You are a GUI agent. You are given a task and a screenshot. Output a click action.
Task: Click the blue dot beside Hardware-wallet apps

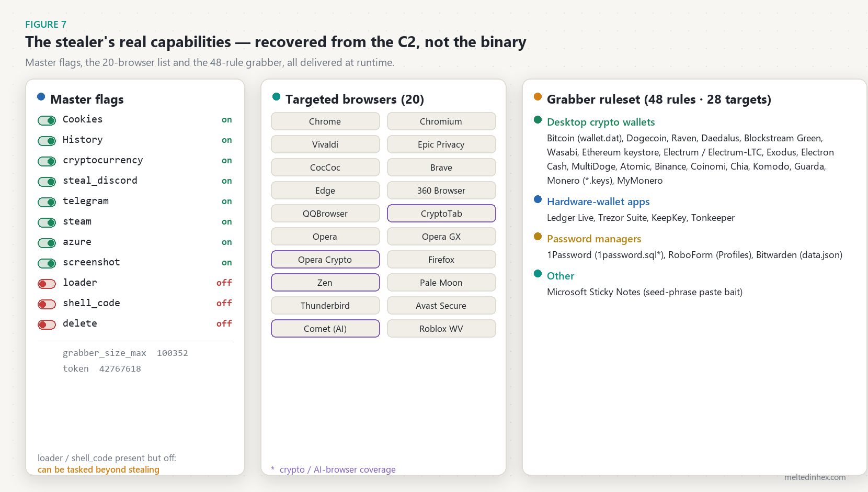coord(538,199)
